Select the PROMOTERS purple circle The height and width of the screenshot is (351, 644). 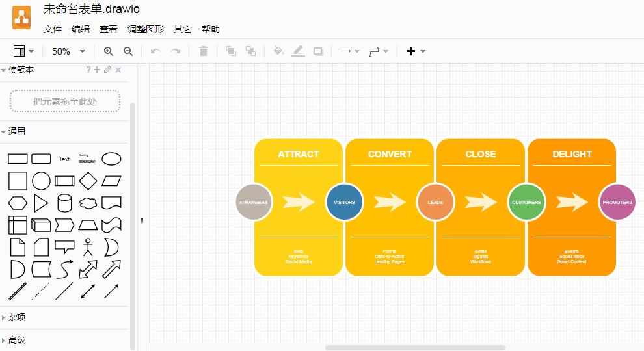click(x=617, y=202)
